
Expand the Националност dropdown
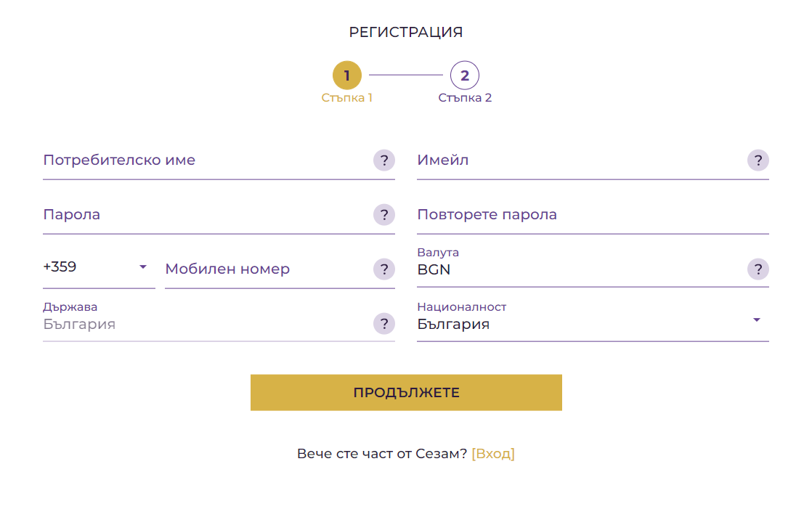pos(756,320)
